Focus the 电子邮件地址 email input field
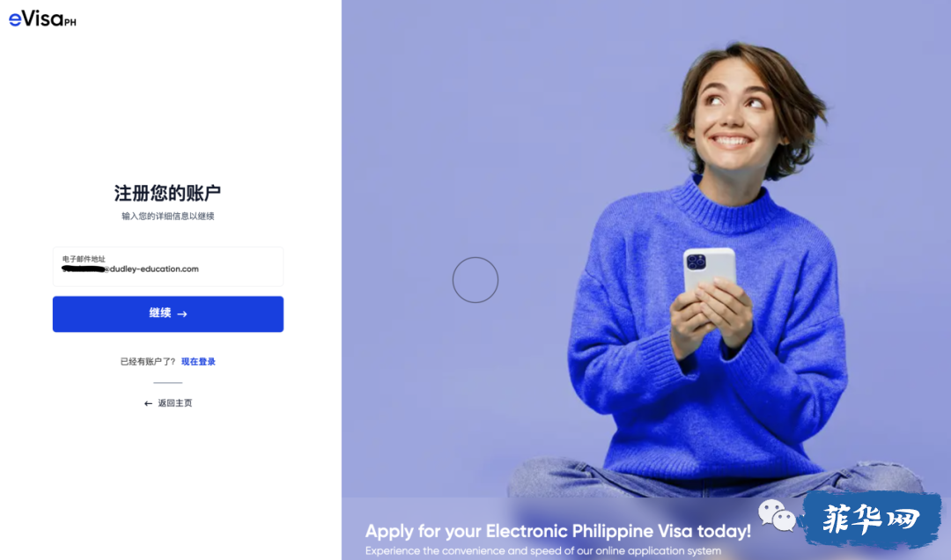This screenshot has width=951, height=560. [x=168, y=266]
